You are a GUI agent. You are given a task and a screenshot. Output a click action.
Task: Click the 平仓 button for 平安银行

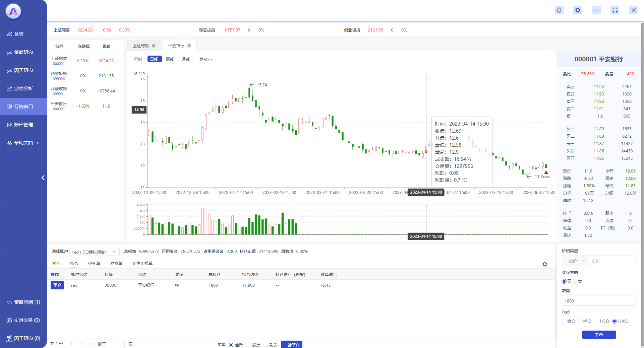57,285
